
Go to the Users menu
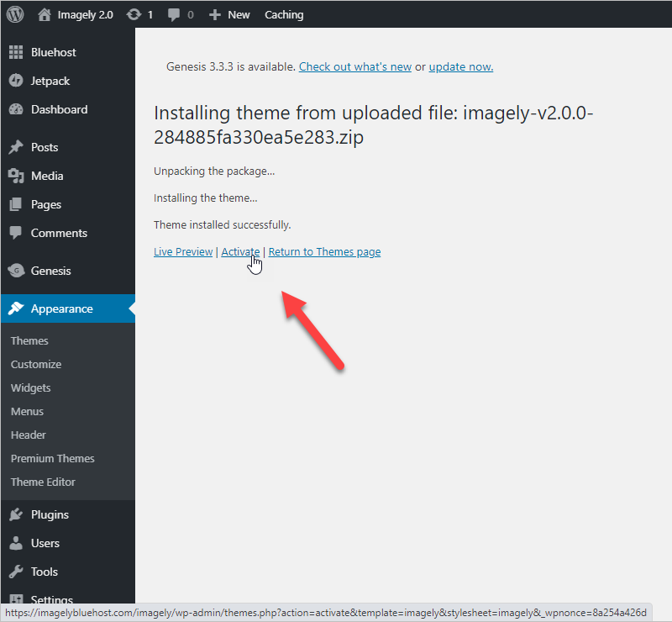pos(45,544)
